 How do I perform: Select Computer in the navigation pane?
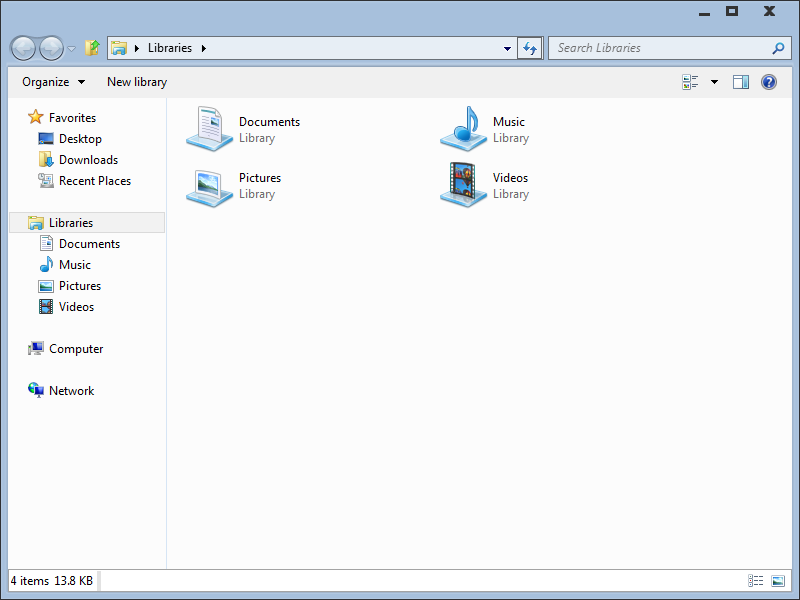click(x=76, y=349)
